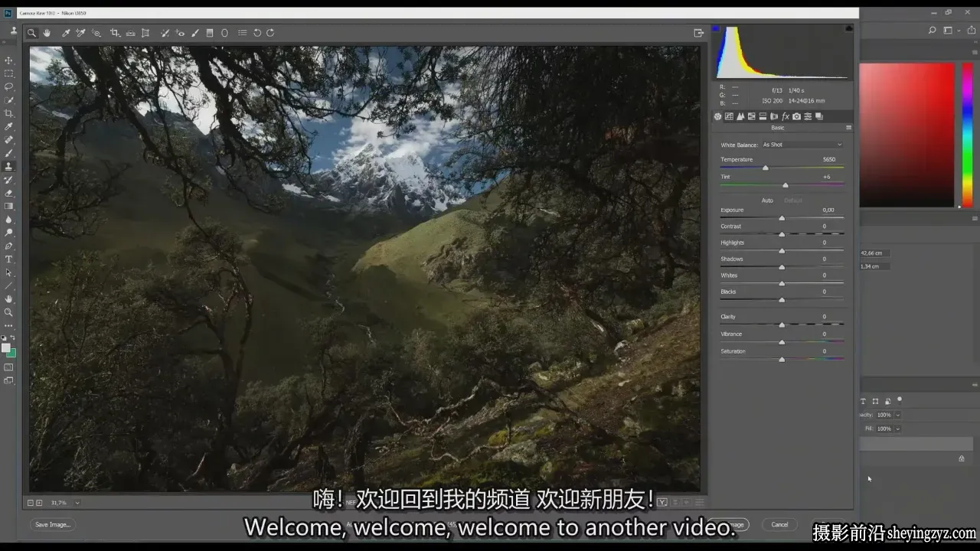The image size is (980, 551).
Task: Select the Straighten tool
Action: [130, 33]
